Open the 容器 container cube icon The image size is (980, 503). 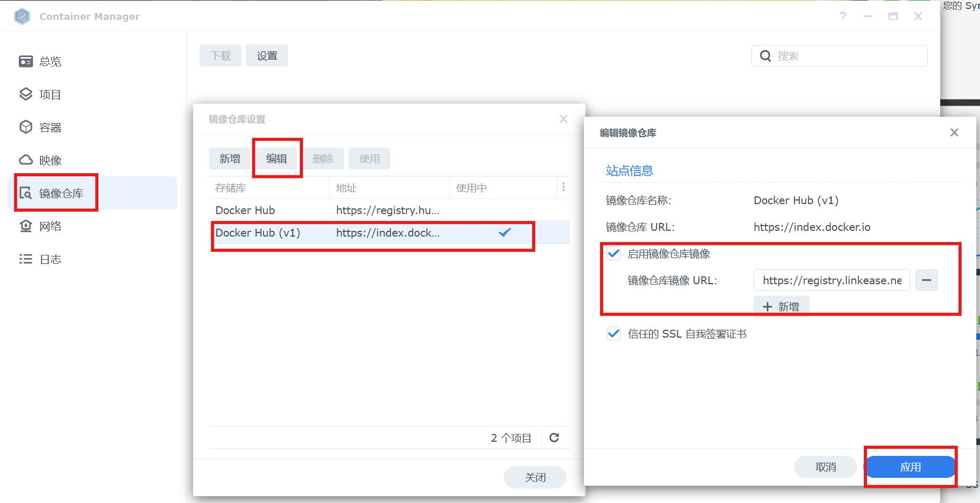click(26, 127)
